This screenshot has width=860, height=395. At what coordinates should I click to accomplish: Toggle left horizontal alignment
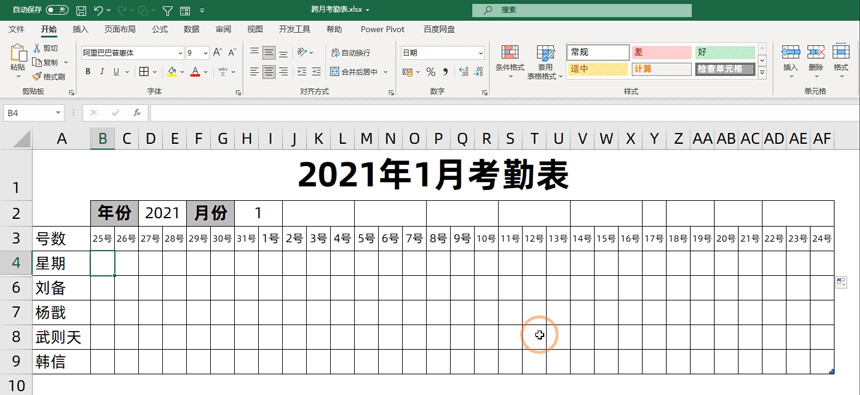(x=254, y=71)
